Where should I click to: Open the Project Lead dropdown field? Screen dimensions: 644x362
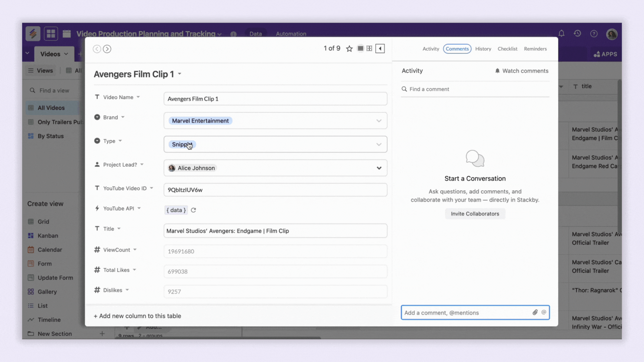[275, 168]
